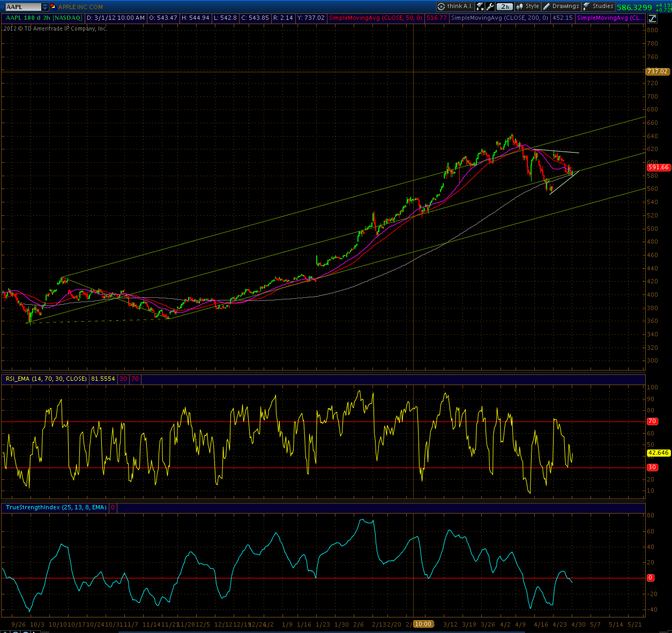
Task: Click the O: 543.47 open price readout
Action: click(x=163, y=18)
